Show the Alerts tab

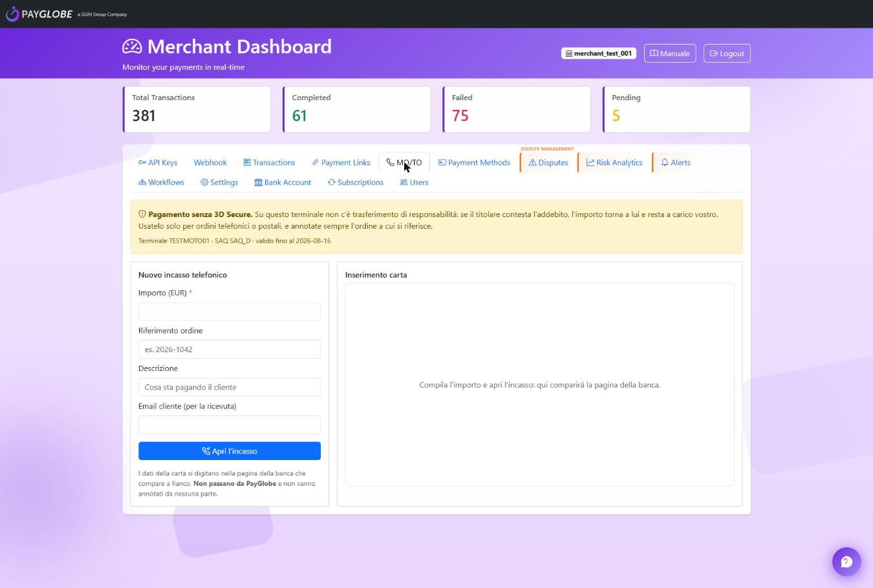tap(675, 163)
